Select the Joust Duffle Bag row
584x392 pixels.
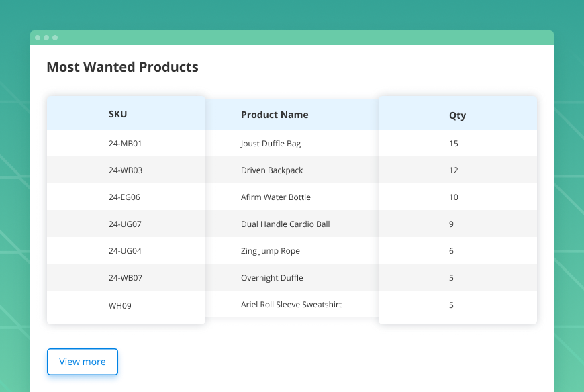(x=271, y=143)
